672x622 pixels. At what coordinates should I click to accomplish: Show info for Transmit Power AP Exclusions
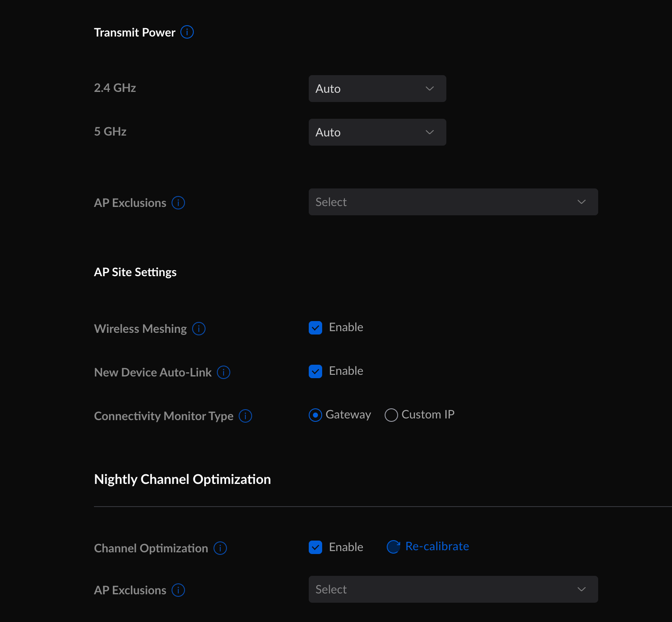point(178,203)
